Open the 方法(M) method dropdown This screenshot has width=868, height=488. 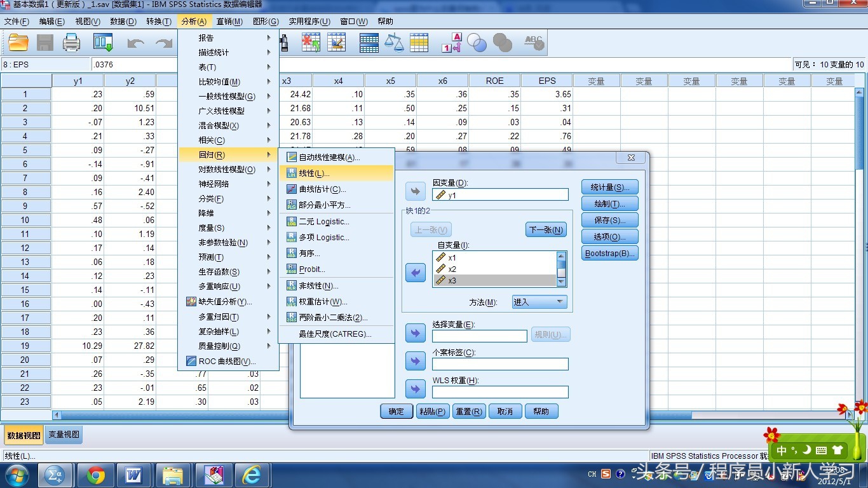click(539, 302)
